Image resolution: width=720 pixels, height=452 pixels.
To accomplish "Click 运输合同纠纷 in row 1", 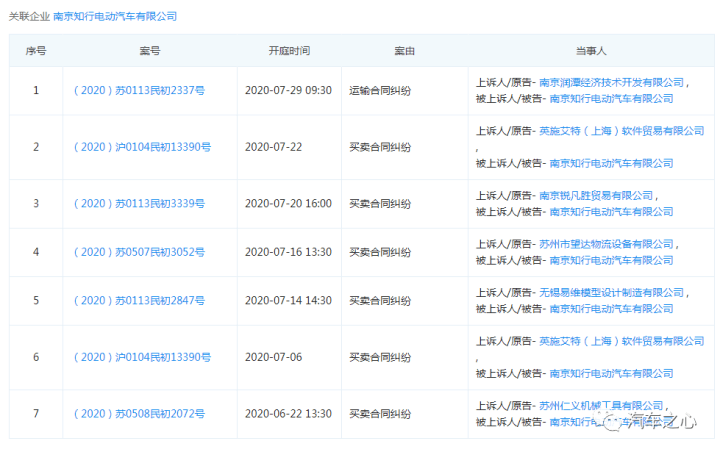I will 380,90.
